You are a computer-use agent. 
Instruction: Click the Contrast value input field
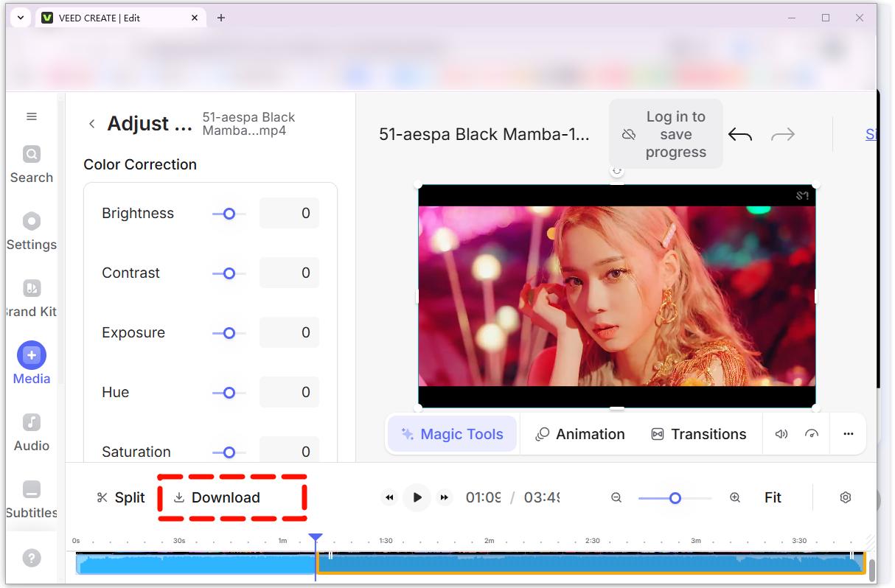click(290, 273)
